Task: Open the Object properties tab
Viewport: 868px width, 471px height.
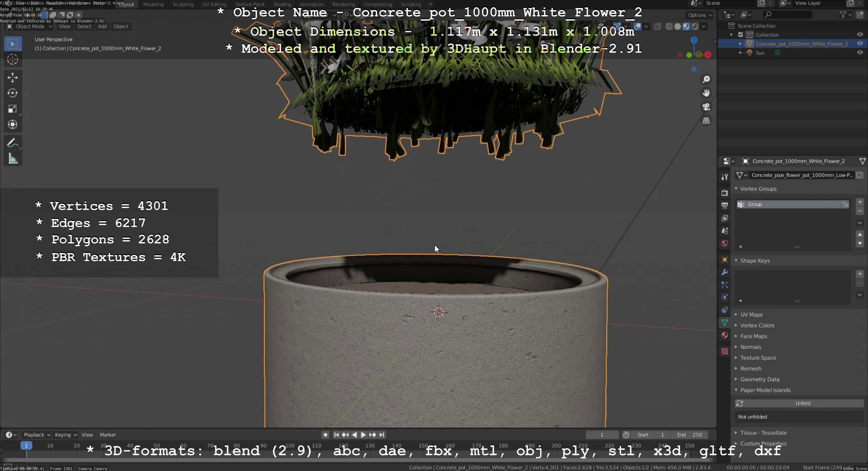Action: tap(725, 259)
